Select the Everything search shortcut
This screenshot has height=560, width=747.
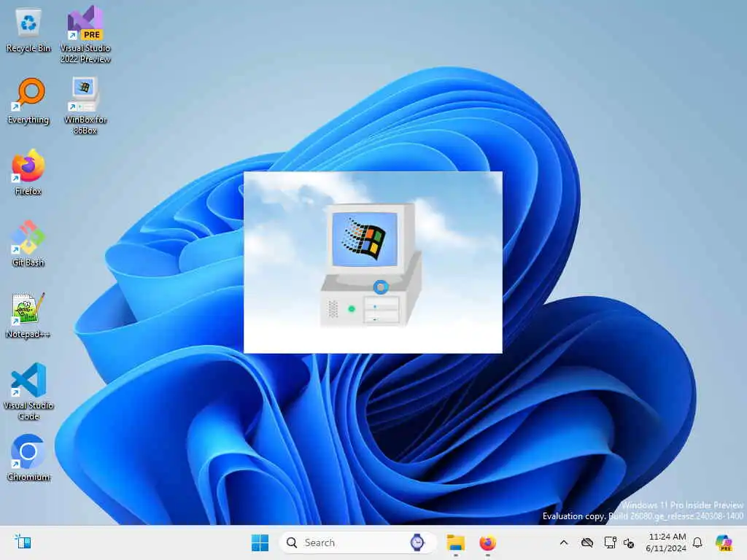coord(28,101)
